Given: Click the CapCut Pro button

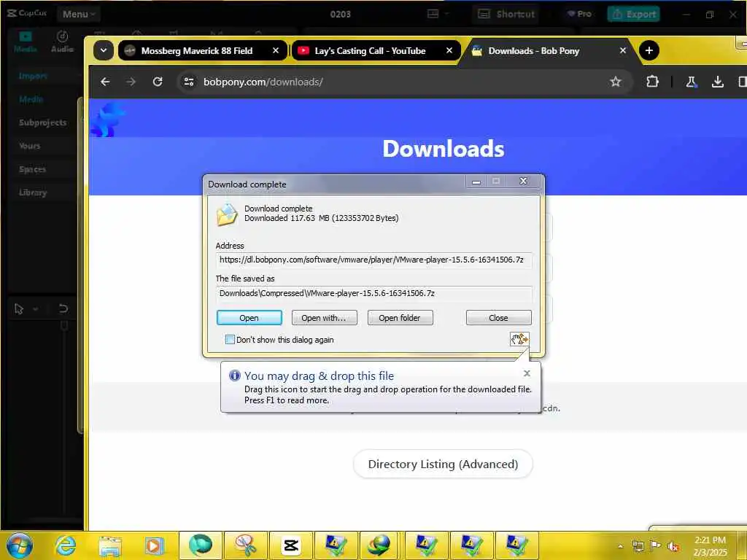Looking at the screenshot, I should [x=579, y=15].
